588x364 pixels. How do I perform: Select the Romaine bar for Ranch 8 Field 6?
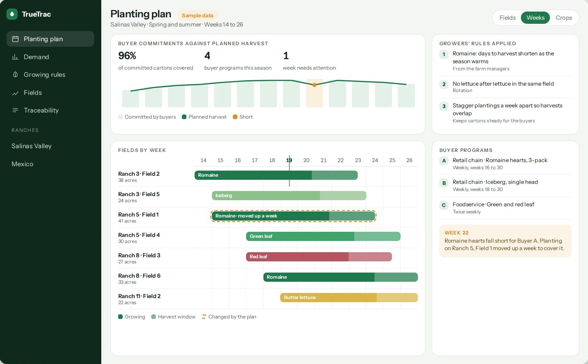pyautogui.click(x=341, y=277)
